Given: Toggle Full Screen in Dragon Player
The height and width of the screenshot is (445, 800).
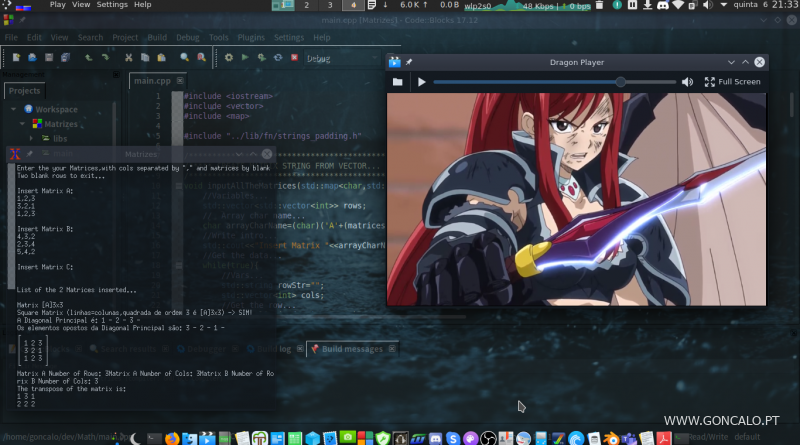Looking at the screenshot, I should coord(732,82).
